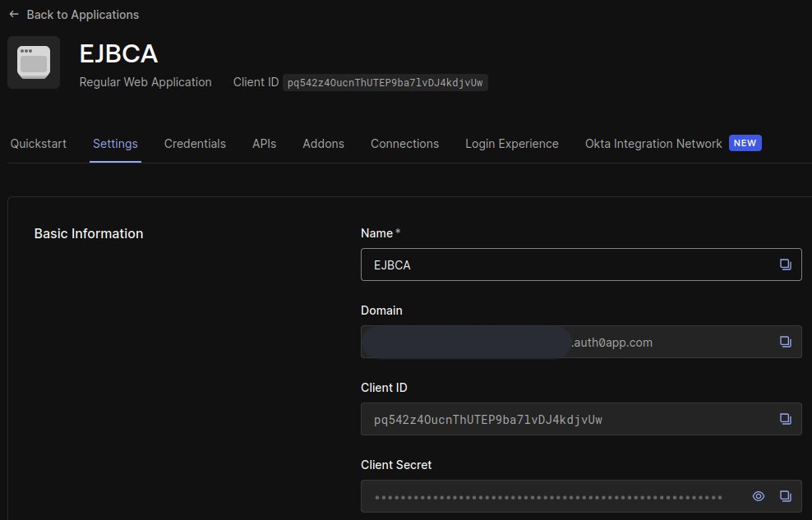This screenshot has height=520, width=812.
Task: Switch to the Connections tab
Action: tap(404, 143)
